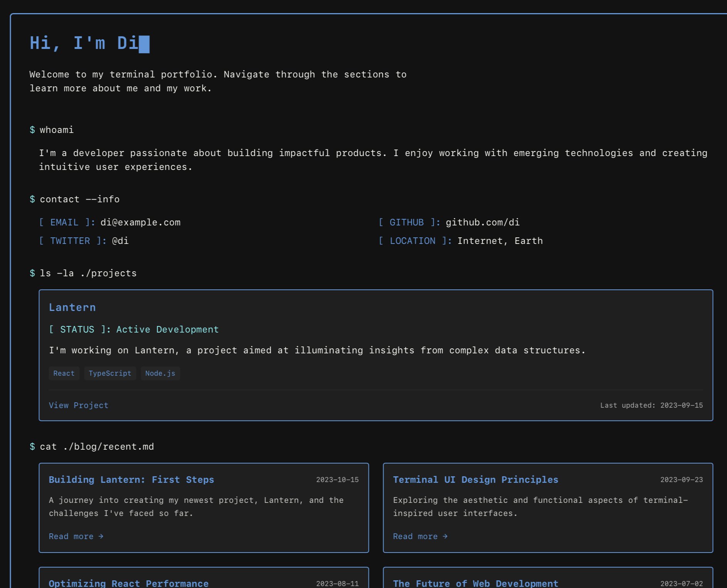727x588 pixels.
Task: Click the ls -la ./projects command
Action: pyautogui.click(x=83, y=273)
